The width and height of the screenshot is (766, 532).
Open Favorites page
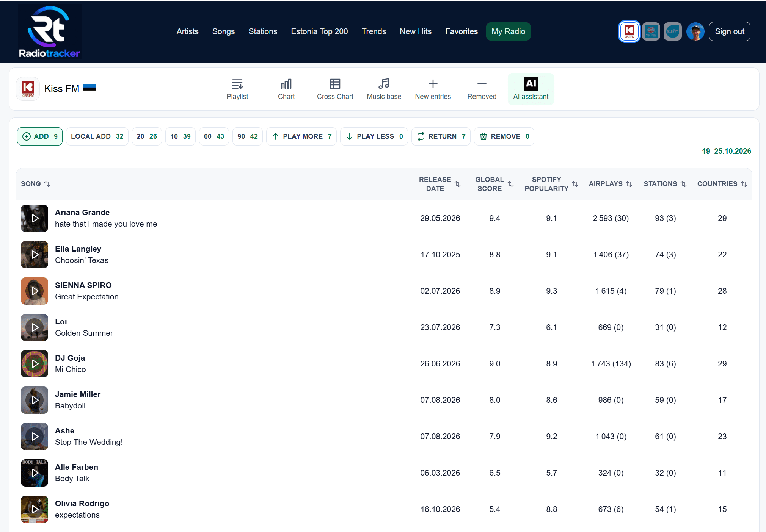point(461,31)
